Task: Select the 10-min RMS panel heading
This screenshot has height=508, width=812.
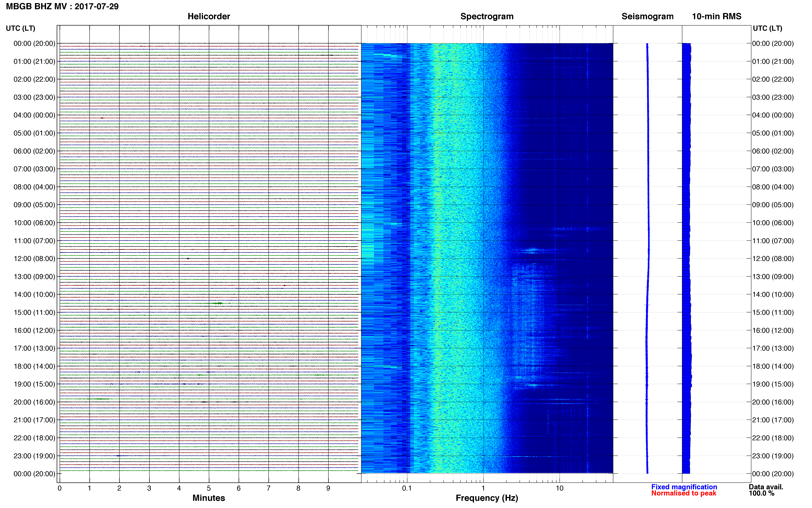Action: point(716,16)
